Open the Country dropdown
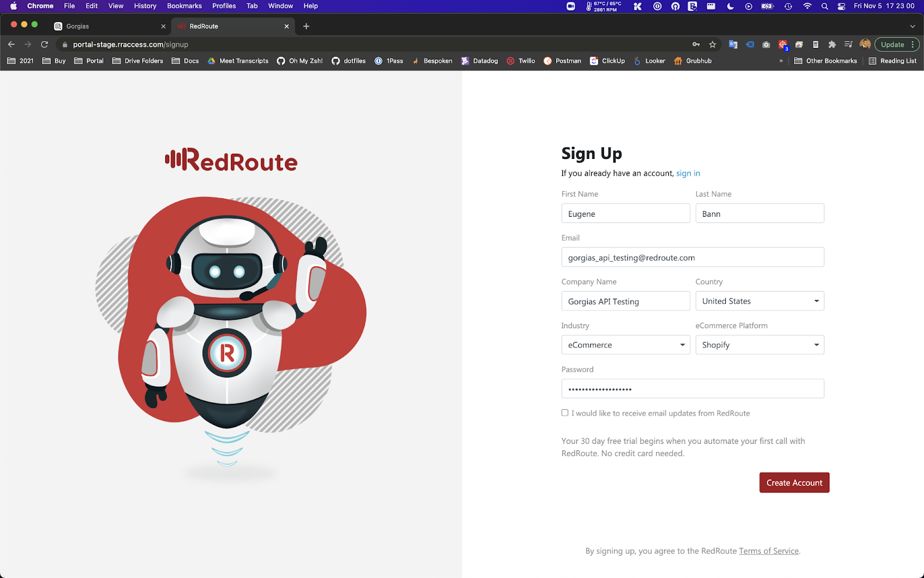 [760, 301]
